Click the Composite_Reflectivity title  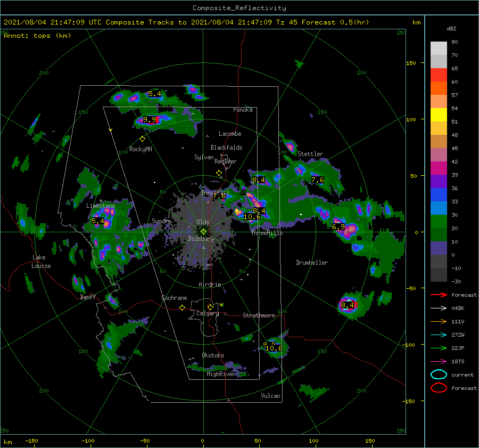coord(240,8)
